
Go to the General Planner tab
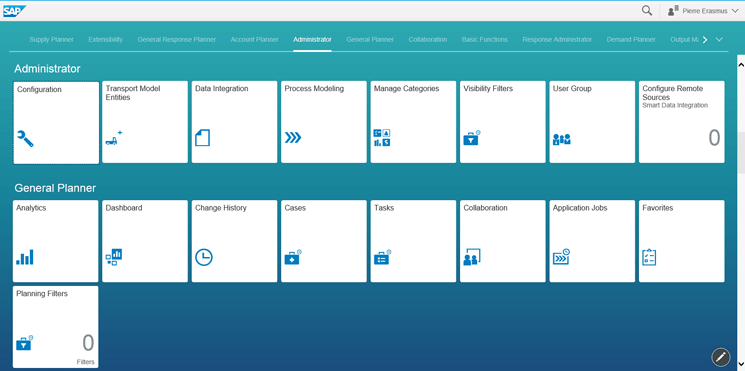pos(370,39)
